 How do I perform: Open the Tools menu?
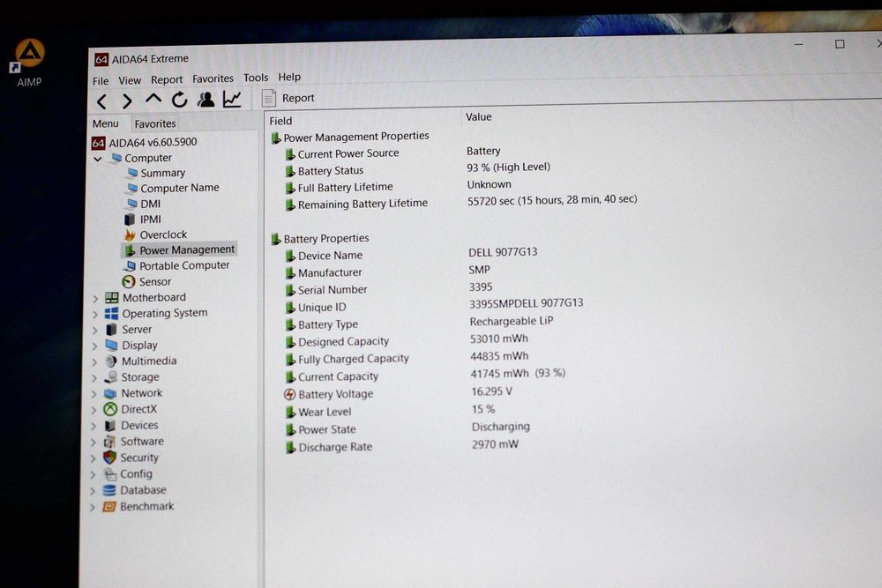point(256,78)
